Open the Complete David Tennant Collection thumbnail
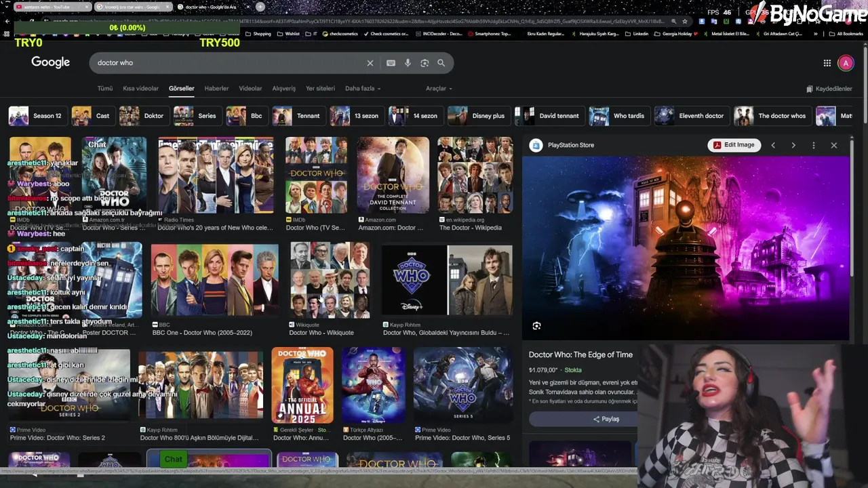Viewport: 868px width, 488px height. 393,175
